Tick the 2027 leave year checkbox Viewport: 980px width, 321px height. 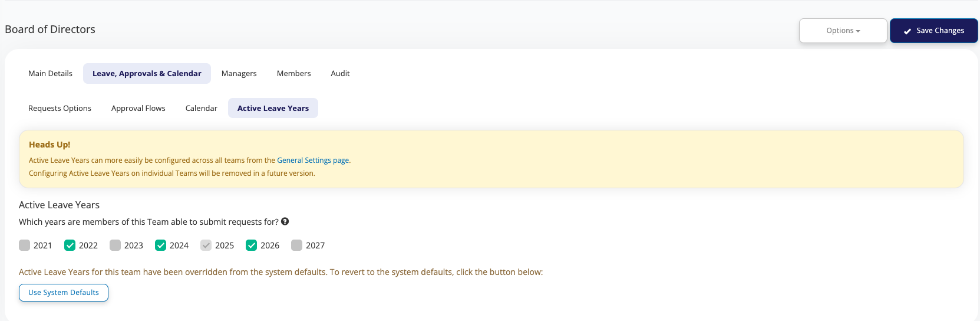[296, 245]
